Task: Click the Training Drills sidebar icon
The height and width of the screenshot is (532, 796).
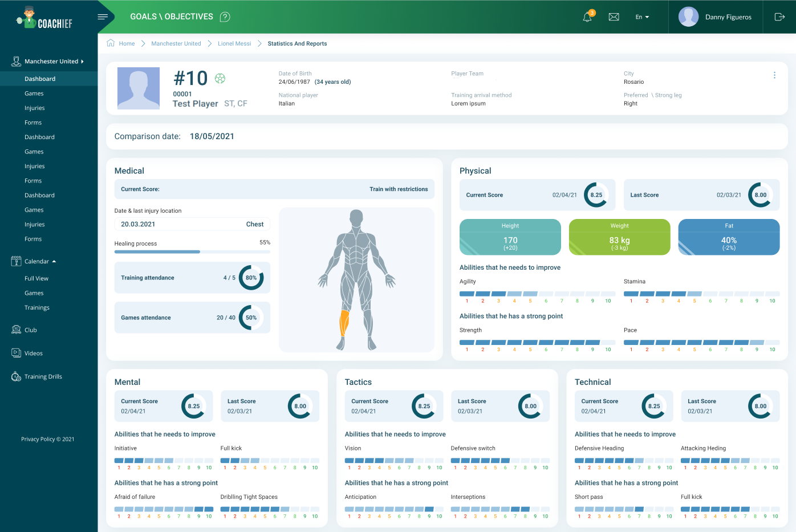Action: pyautogui.click(x=16, y=376)
